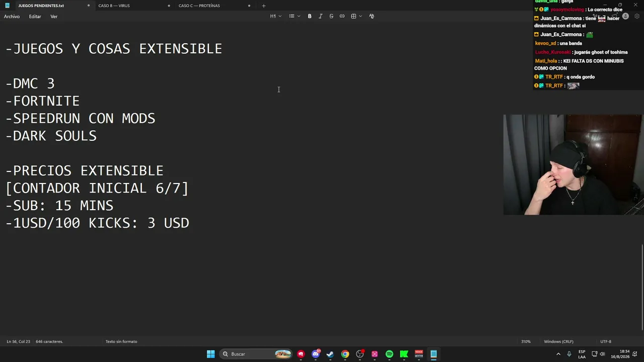Image resolution: width=644 pixels, height=362 pixels.
Task: Open Google Chrome from the taskbar
Action: (x=345, y=354)
